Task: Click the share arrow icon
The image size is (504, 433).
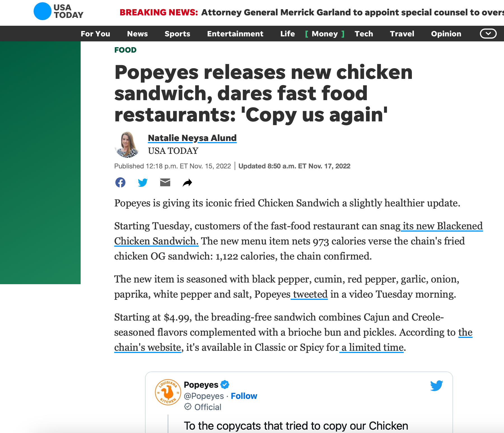Action: point(187,183)
